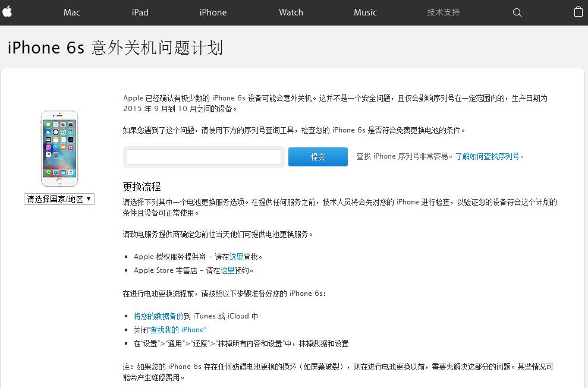Screen dimensions: 588x388
Task: Click the iPhone 6s 意外关机问题计划 heading
Action: pyautogui.click(x=115, y=48)
